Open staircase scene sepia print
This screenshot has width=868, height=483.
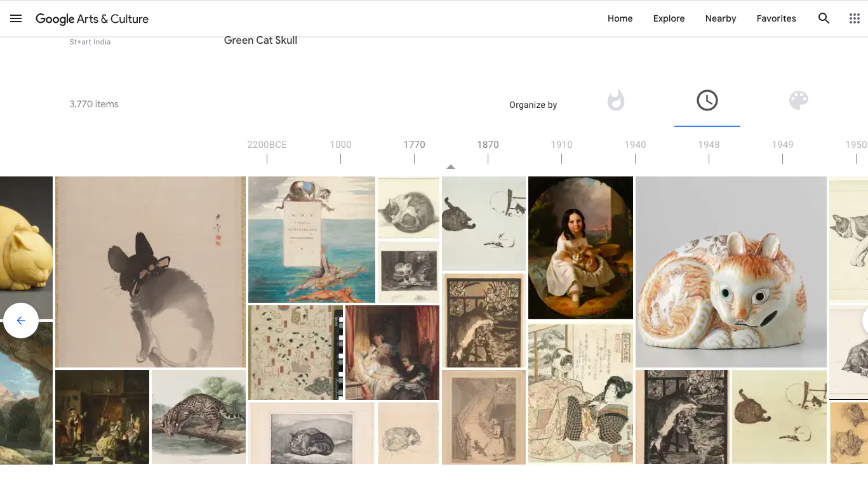point(484,417)
